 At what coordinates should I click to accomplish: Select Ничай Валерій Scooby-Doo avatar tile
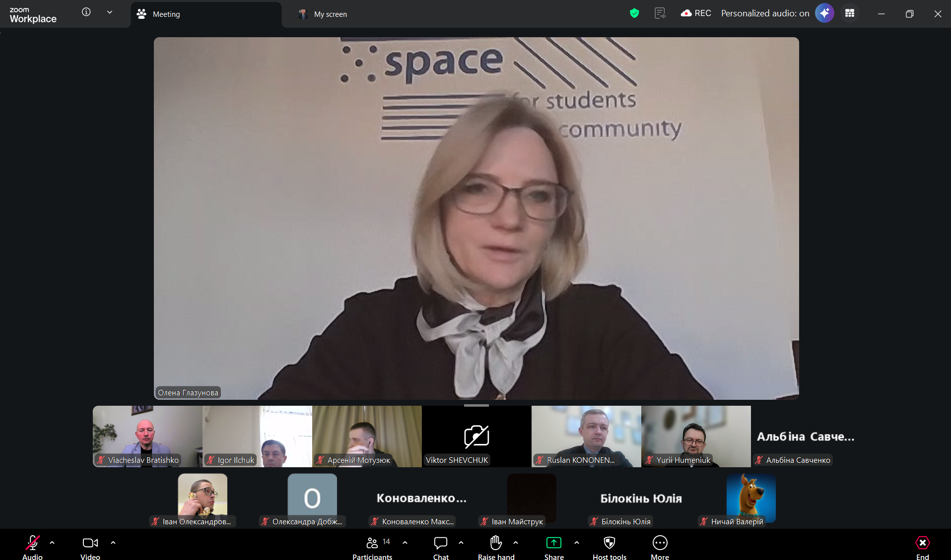click(751, 498)
